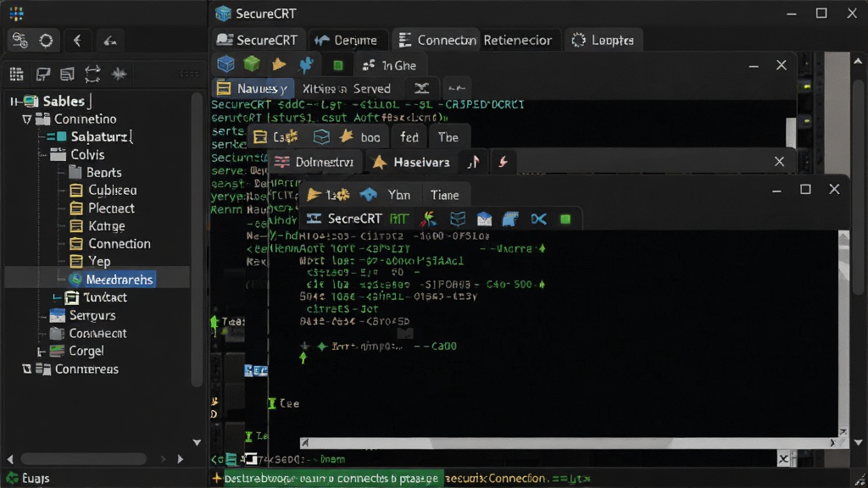
Task: Open the Dolmertrvi tab
Action: point(314,162)
